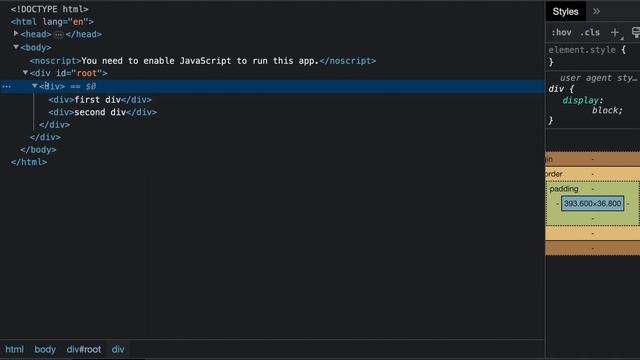Select the div#root breadcrumb

(x=84, y=349)
